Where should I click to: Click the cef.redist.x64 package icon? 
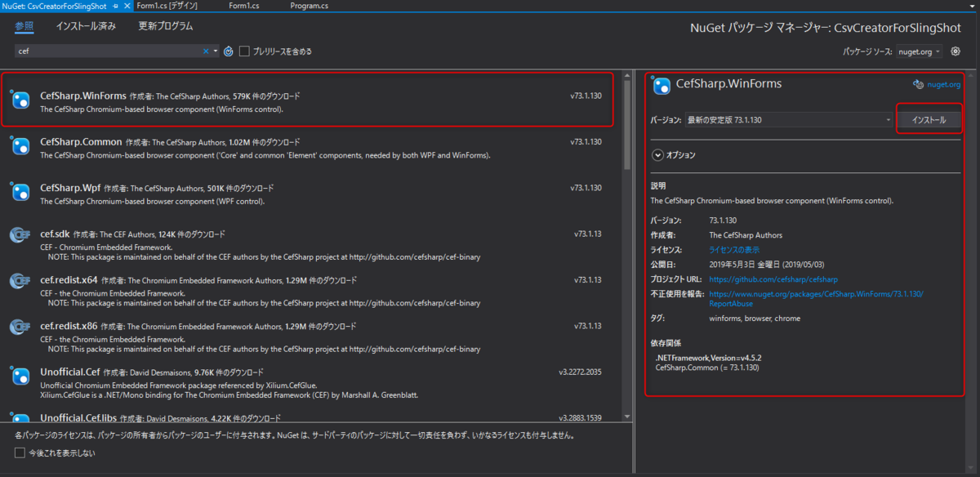pyautogui.click(x=20, y=281)
